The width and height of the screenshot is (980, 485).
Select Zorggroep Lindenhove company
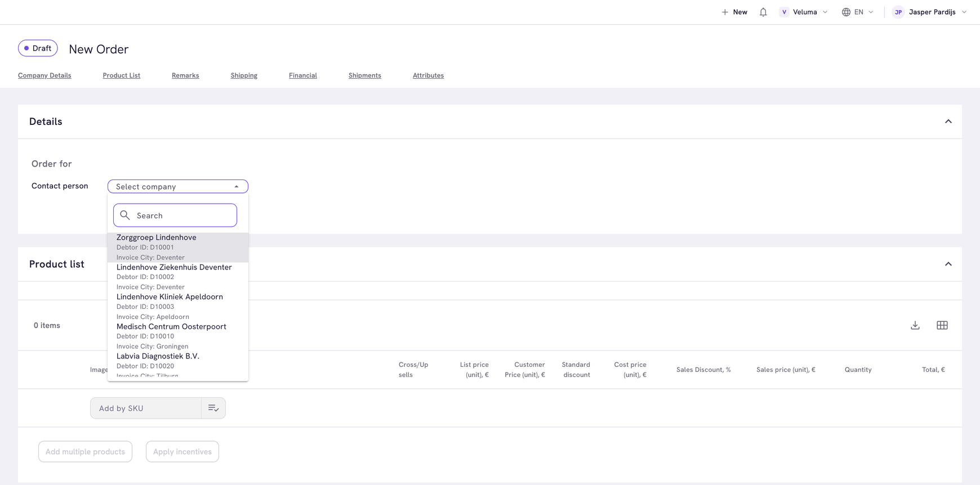[x=178, y=248]
